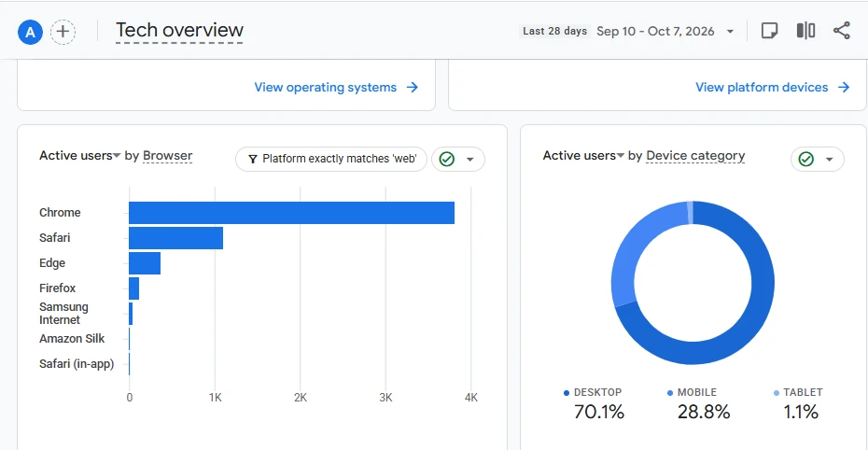Image resolution: width=868 pixels, height=450 pixels.
Task: Click the '1K' axis label
Action: point(216,398)
